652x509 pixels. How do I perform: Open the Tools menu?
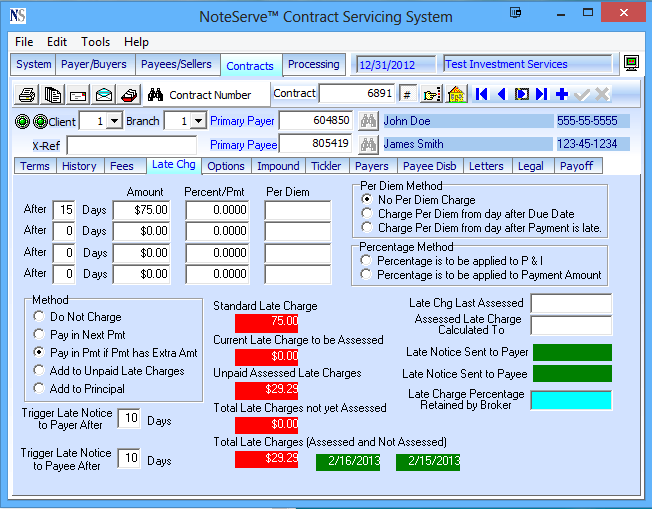pos(96,42)
